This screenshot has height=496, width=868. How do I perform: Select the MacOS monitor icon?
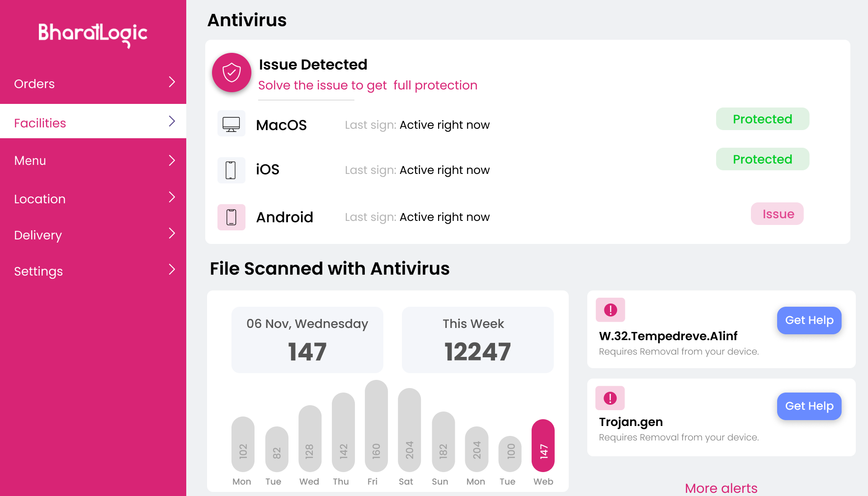pyautogui.click(x=231, y=123)
